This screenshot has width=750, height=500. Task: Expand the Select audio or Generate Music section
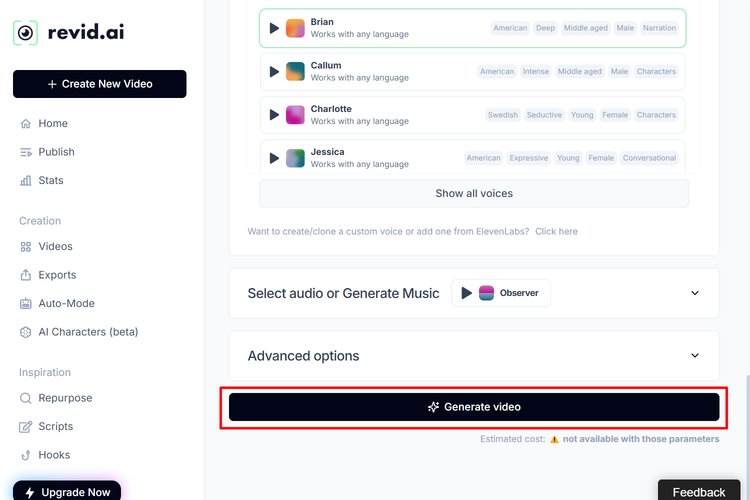click(x=695, y=293)
